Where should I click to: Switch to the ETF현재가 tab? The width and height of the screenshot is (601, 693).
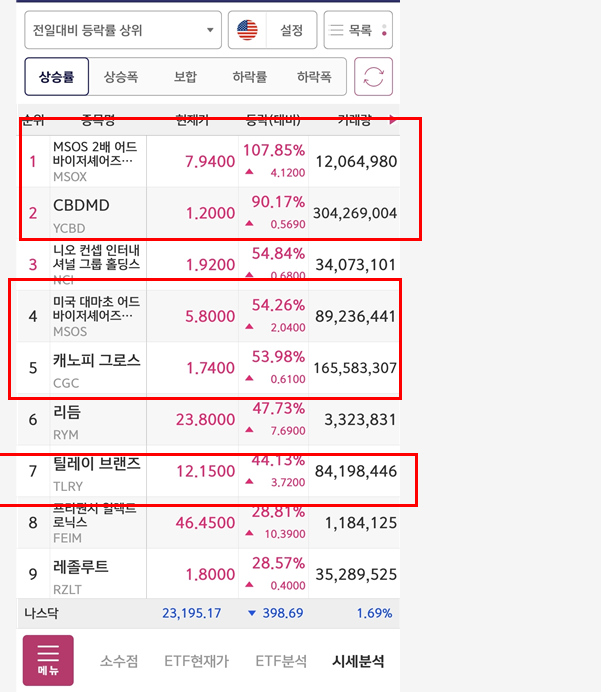coord(198,661)
